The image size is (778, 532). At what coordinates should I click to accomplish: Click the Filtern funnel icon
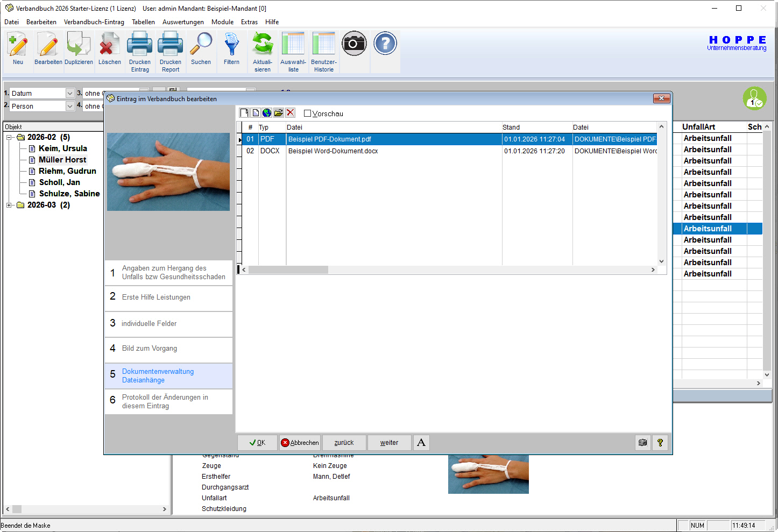click(231, 48)
